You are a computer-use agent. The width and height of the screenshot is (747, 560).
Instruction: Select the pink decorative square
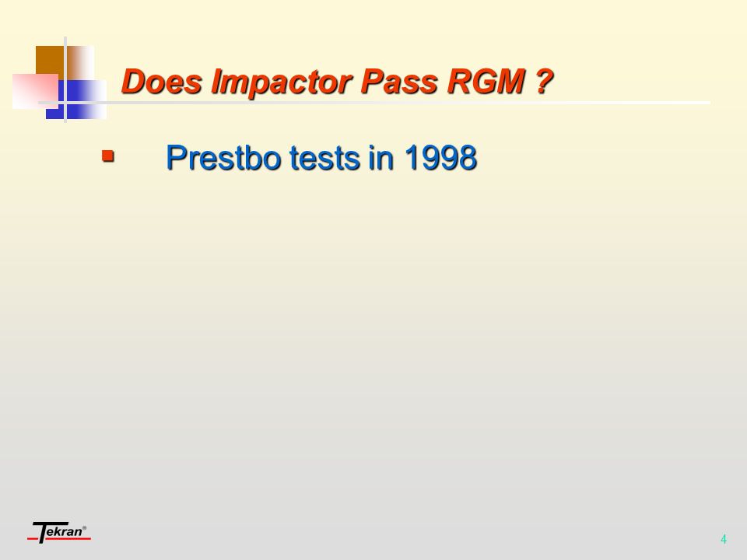35,91
